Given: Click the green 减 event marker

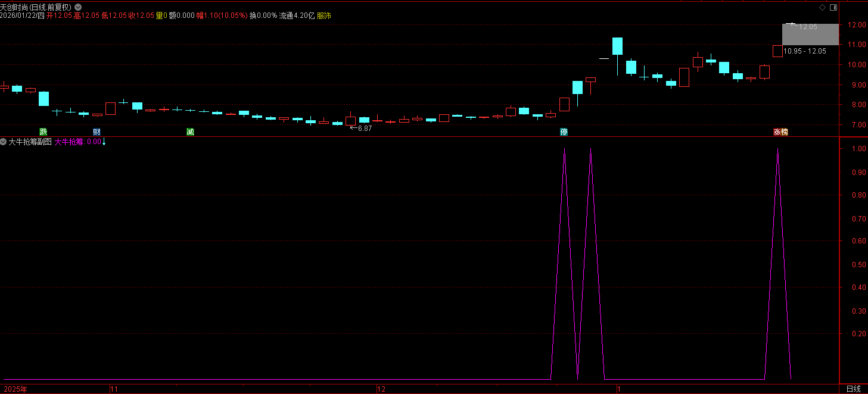Looking at the screenshot, I should [x=190, y=132].
